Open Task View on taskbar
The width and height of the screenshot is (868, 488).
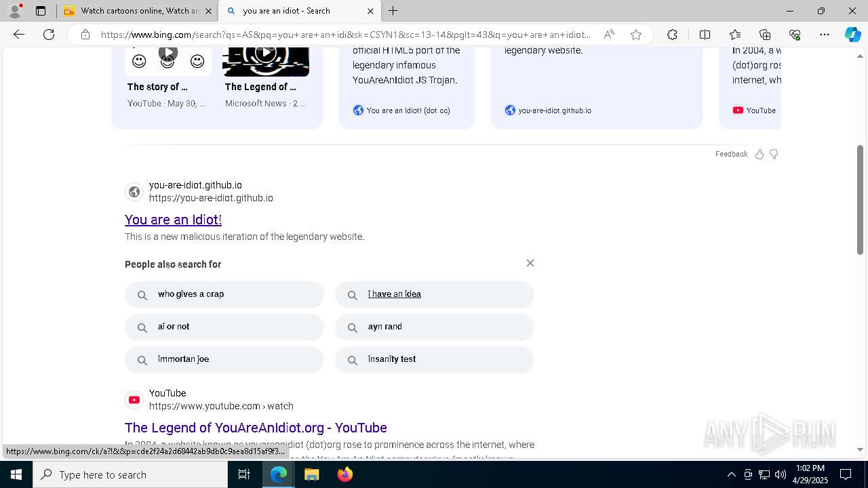(x=245, y=474)
